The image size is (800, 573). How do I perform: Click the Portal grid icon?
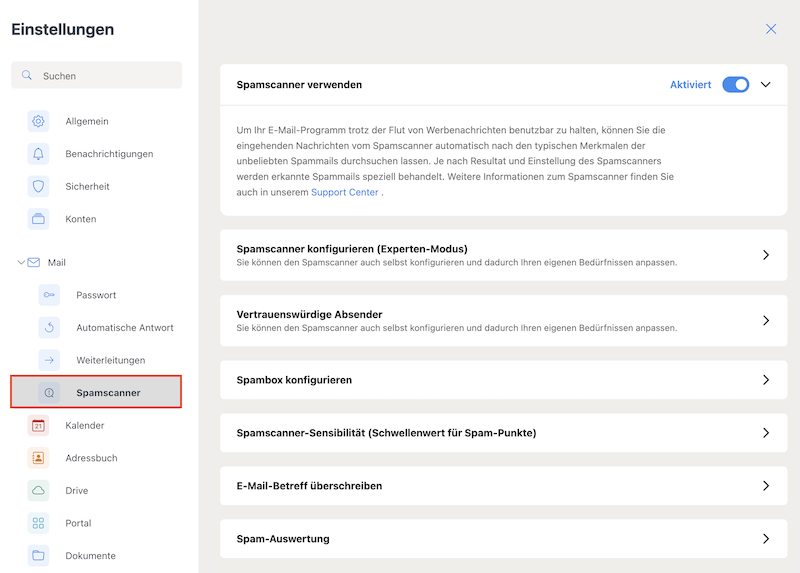[38, 524]
